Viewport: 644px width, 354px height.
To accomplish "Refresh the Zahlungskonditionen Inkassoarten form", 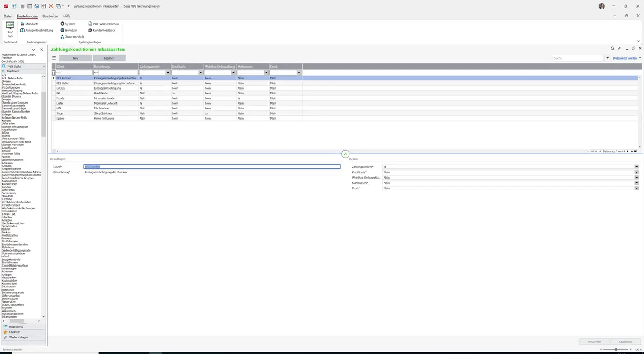I will click(613, 48).
